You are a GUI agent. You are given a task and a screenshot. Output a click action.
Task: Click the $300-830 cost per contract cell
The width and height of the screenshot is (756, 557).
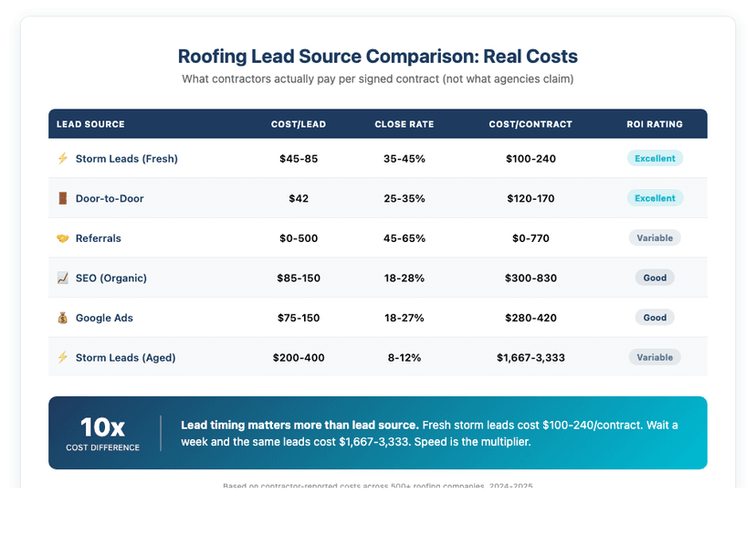tap(530, 278)
